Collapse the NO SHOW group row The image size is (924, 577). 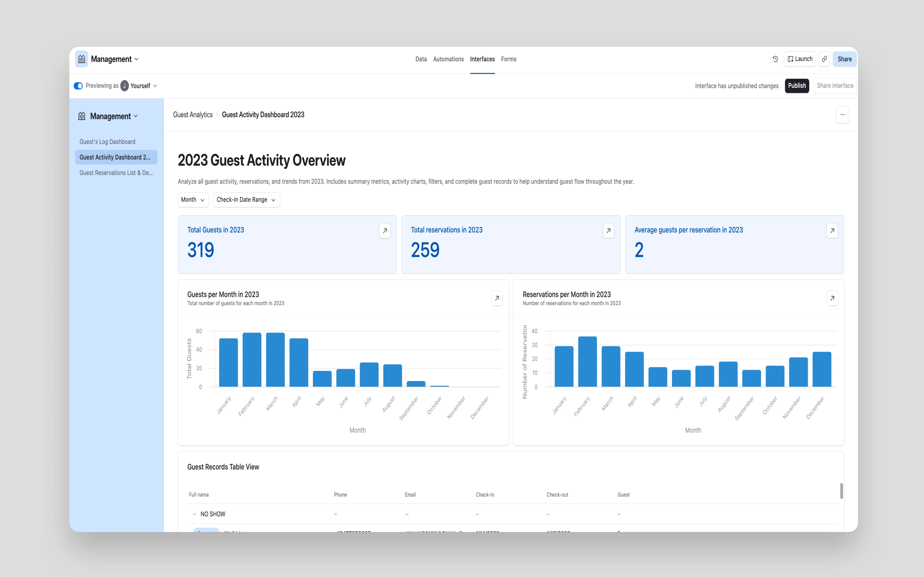(194, 514)
